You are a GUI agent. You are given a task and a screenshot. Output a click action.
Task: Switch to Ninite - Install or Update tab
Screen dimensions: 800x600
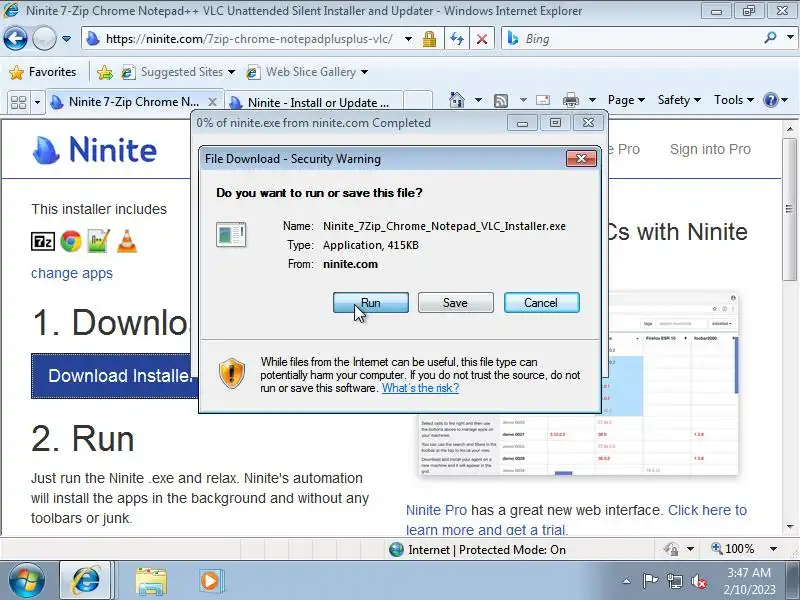point(313,103)
